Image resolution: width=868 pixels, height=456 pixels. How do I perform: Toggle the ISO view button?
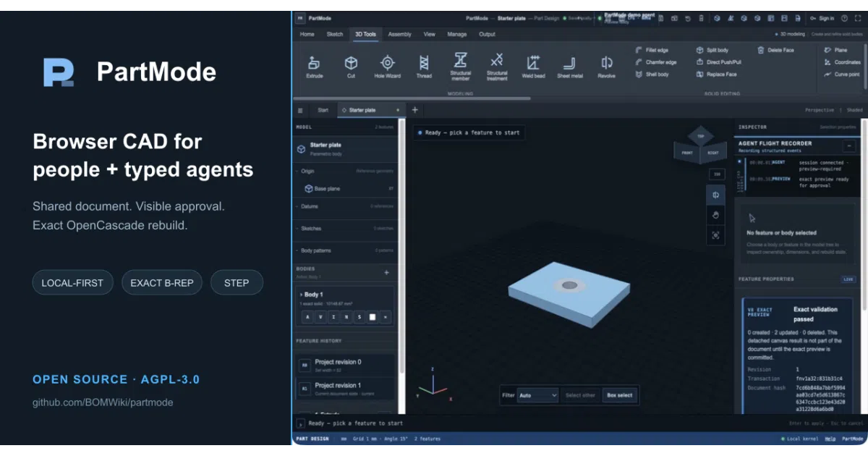click(717, 174)
